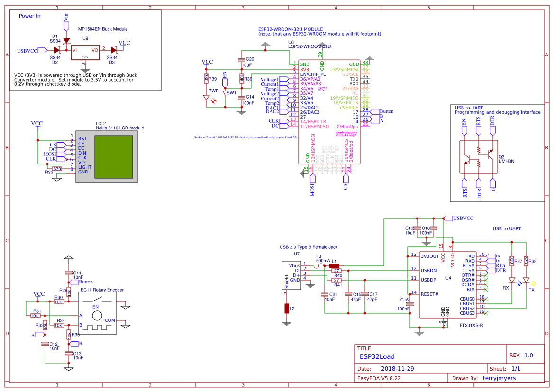Select the Button net flag near R28
The image size is (554, 392).
point(73,282)
